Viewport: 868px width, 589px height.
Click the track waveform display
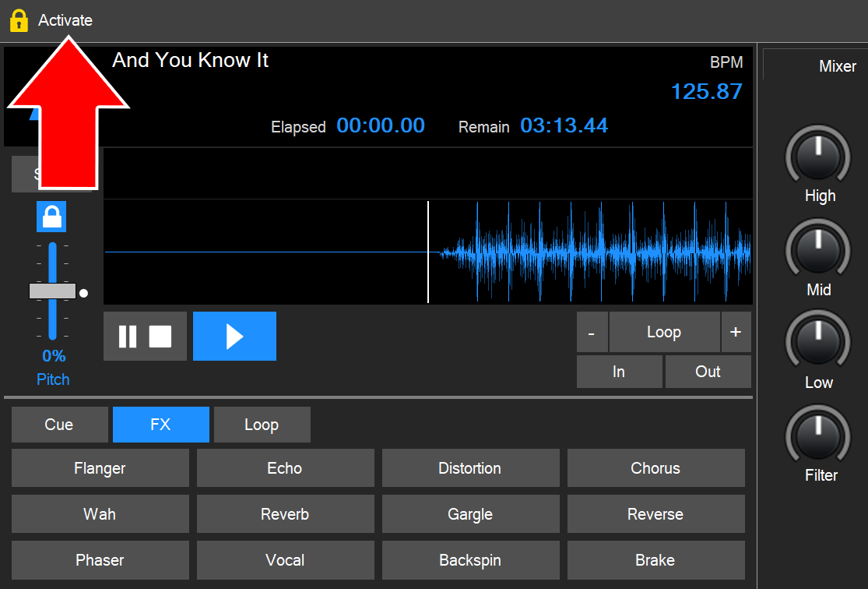pyautogui.click(x=428, y=252)
